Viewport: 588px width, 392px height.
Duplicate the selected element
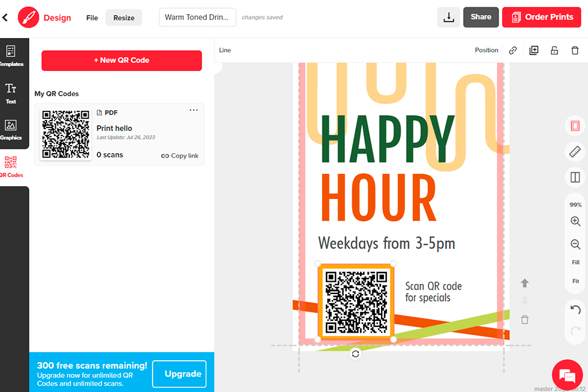(x=533, y=50)
